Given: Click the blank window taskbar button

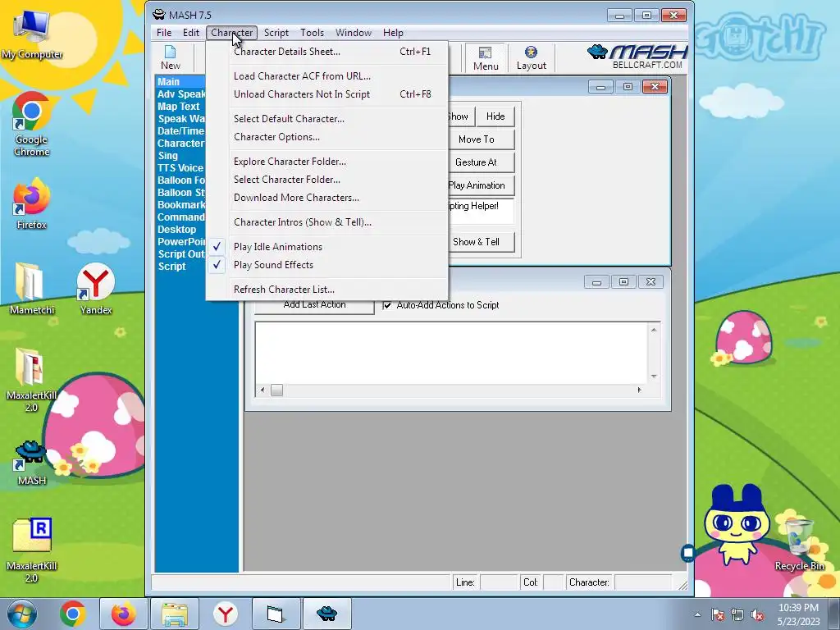Looking at the screenshot, I should pyautogui.click(x=276, y=614).
